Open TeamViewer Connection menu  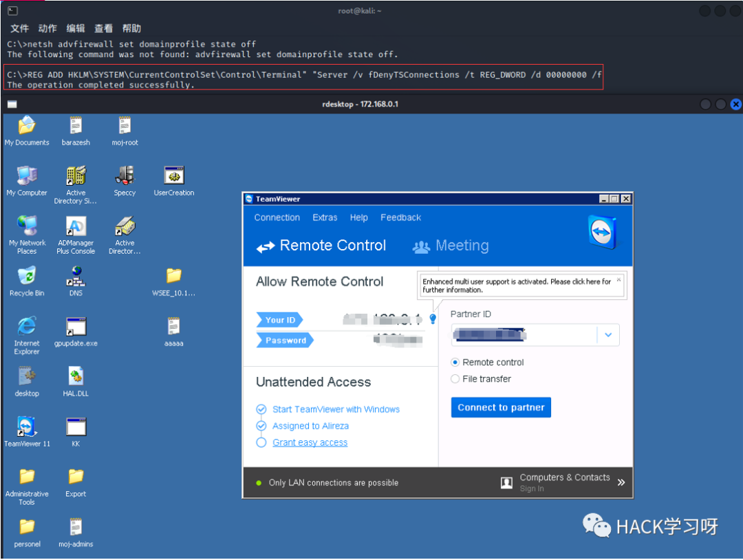pos(277,217)
